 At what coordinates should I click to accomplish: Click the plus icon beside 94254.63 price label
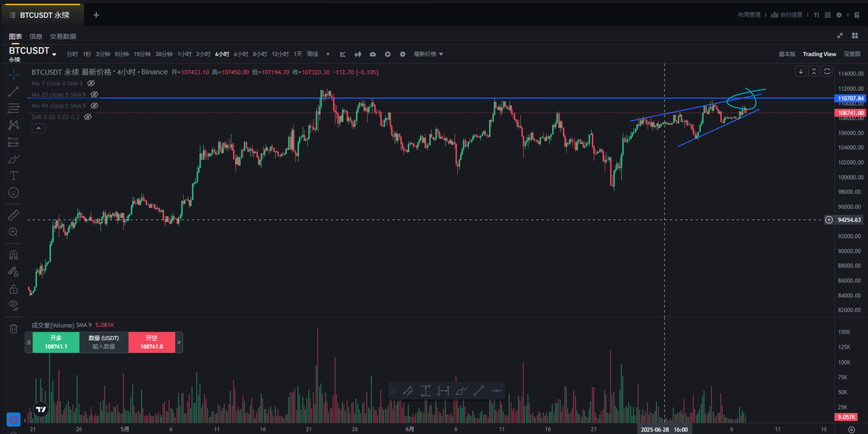(829, 219)
